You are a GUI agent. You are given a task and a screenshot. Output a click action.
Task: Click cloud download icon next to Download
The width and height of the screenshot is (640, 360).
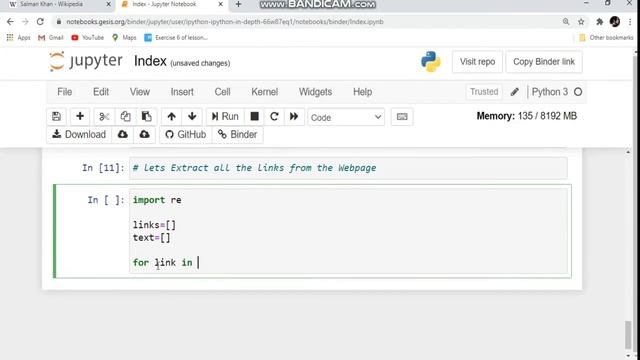coord(122,135)
